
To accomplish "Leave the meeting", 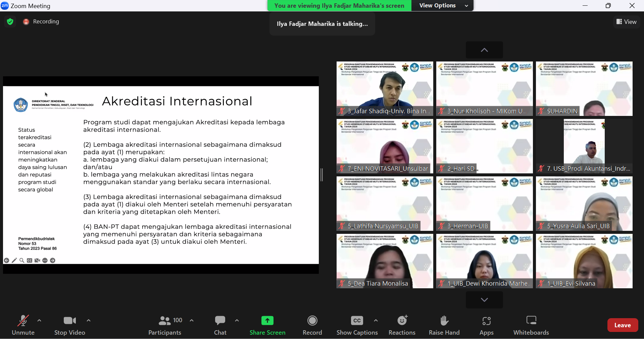I will [623, 325].
